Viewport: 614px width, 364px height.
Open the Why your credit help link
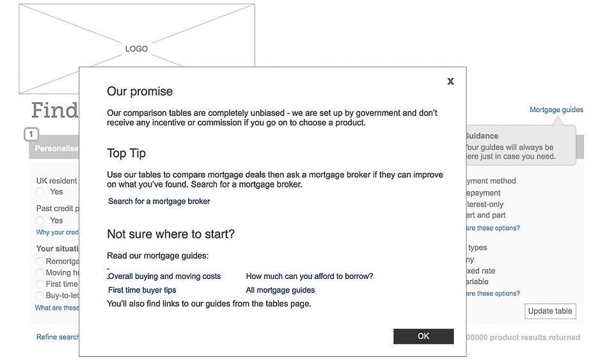[x=58, y=233]
